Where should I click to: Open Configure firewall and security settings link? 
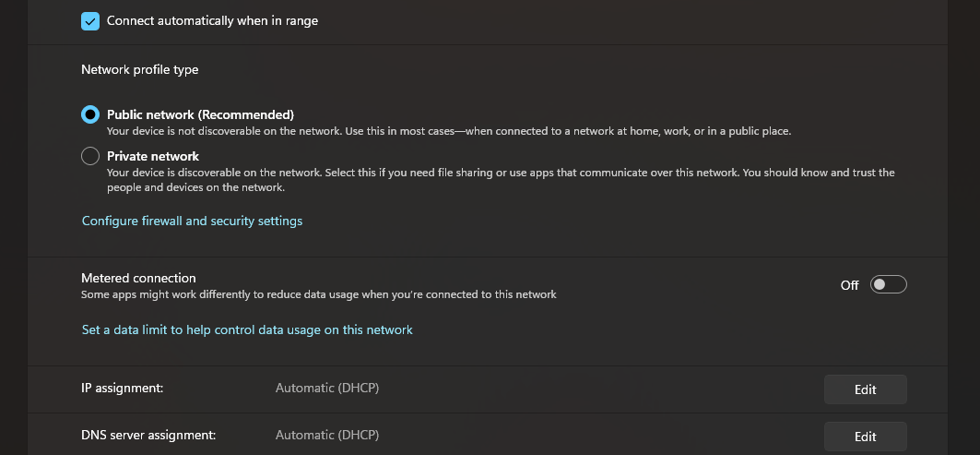coord(192,221)
